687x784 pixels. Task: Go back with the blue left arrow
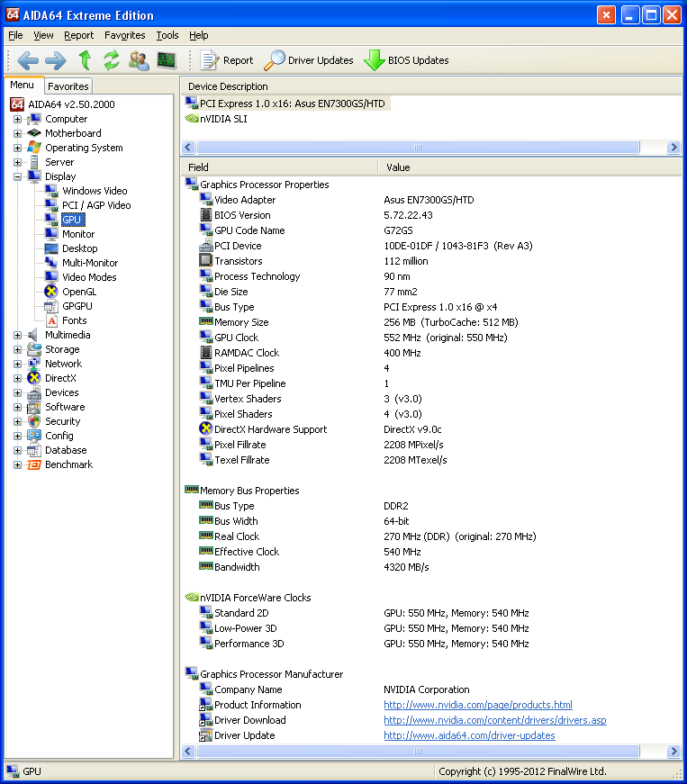point(28,60)
